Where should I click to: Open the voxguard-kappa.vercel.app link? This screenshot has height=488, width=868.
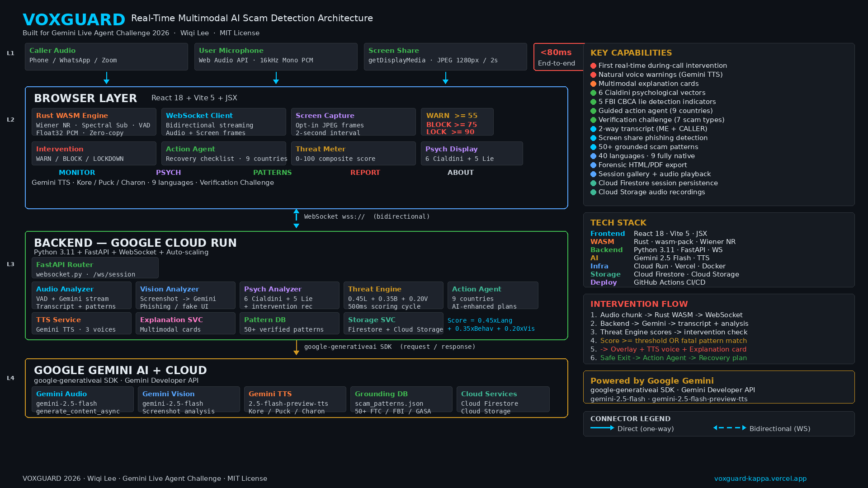760,479
